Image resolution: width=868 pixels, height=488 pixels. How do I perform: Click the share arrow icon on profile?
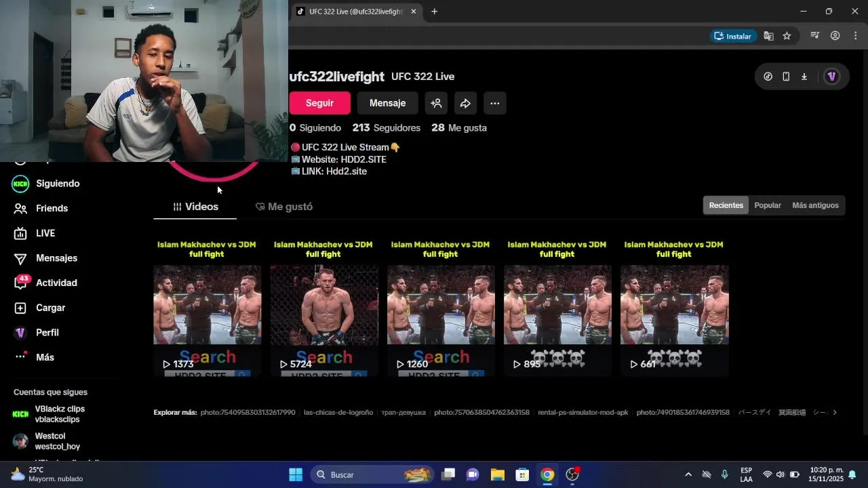(465, 103)
